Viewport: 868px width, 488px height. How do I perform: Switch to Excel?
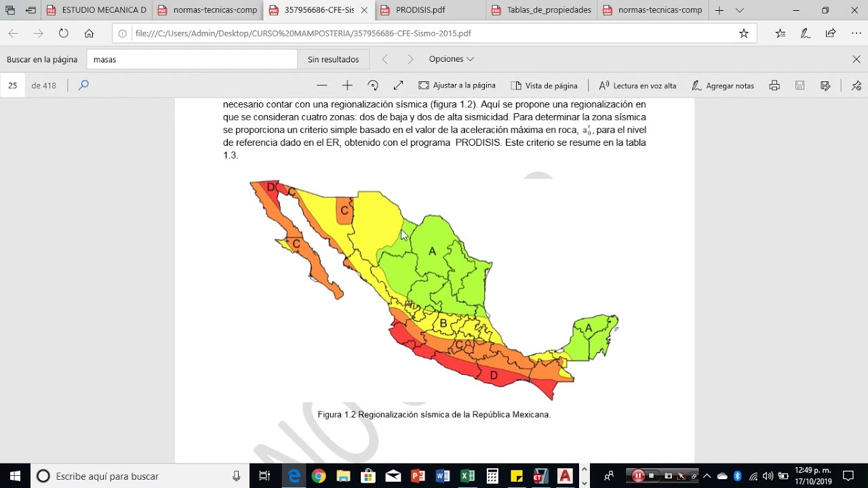point(468,476)
